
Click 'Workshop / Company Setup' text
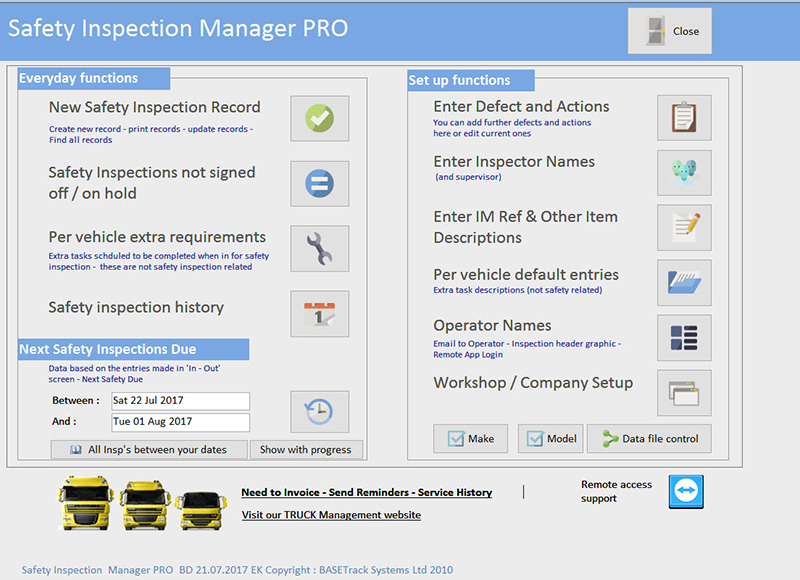point(533,383)
